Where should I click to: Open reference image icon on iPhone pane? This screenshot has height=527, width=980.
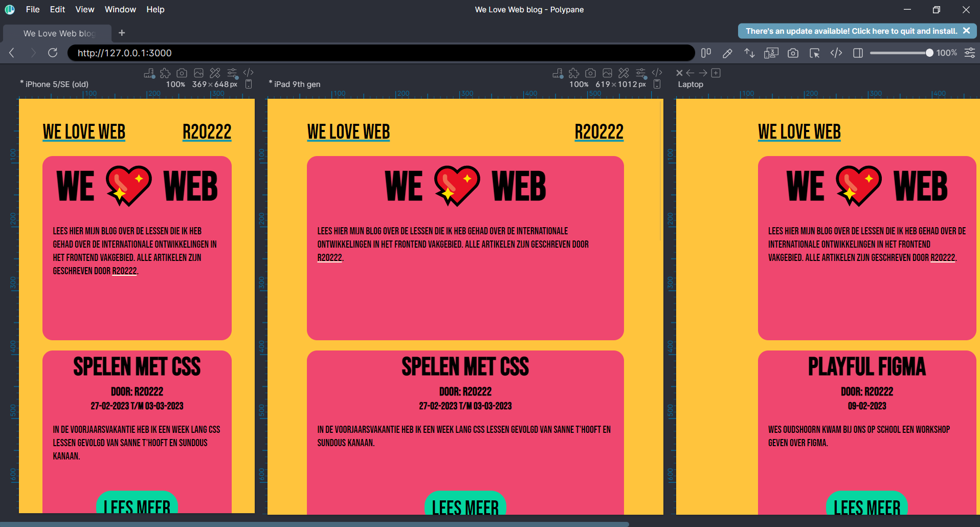click(x=198, y=73)
